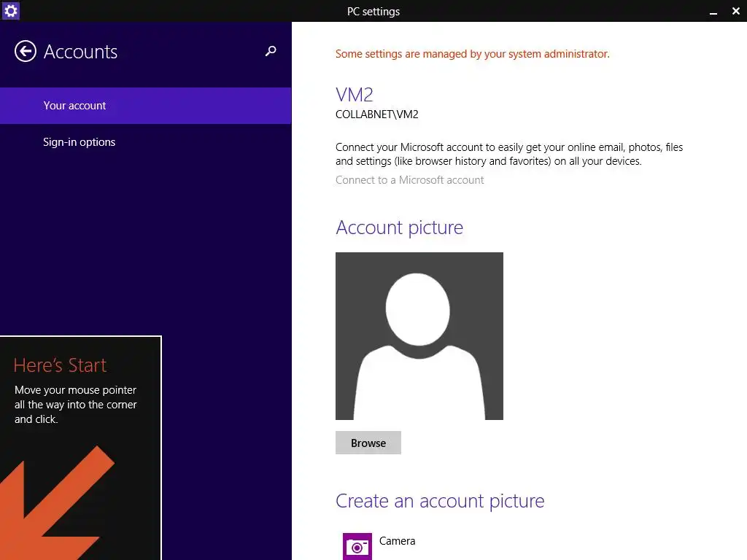This screenshot has height=560, width=747.
Task: Click the PC settings gear icon
Action: click(10, 10)
